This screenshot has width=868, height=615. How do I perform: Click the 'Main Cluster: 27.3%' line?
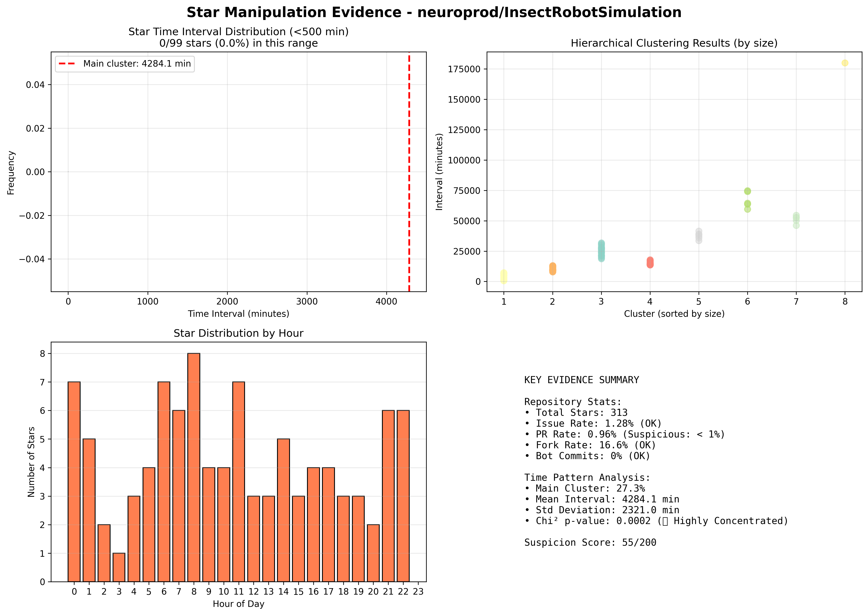pyautogui.click(x=585, y=488)
